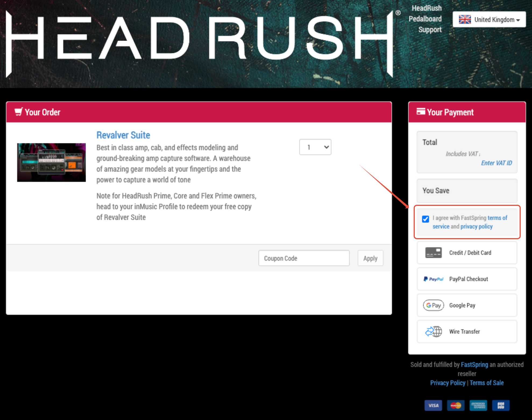
Task: Open the Enter VAT ID link
Action: coord(496,163)
